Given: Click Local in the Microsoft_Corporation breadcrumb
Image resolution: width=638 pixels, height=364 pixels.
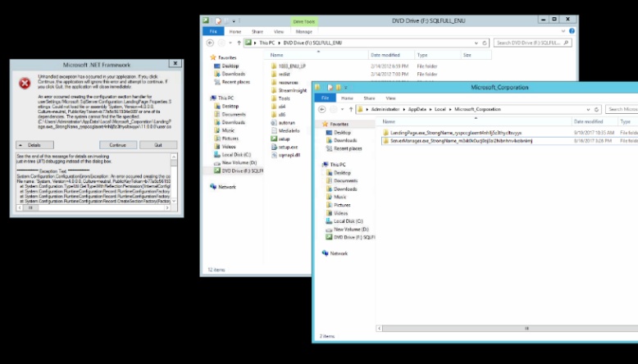Looking at the screenshot, I should pos(440,109).
